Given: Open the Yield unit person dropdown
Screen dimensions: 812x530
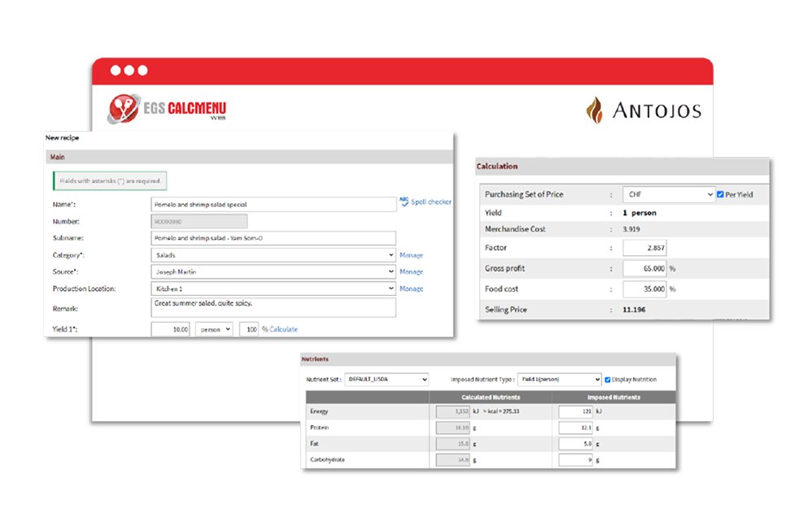Looking at the screenshot, I should 214,329.
